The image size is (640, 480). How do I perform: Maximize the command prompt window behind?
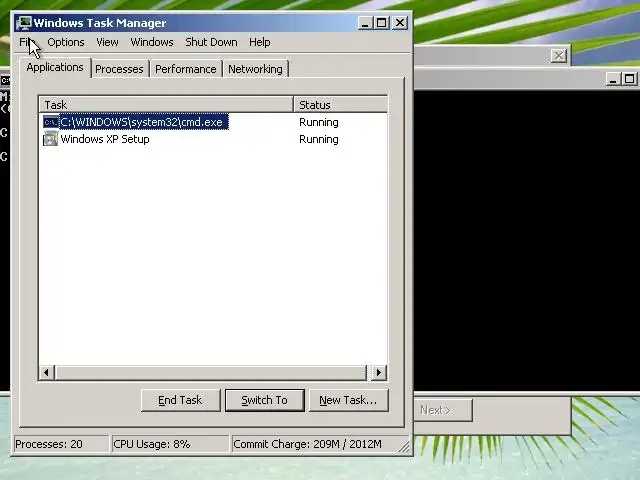tap(629, 78)
